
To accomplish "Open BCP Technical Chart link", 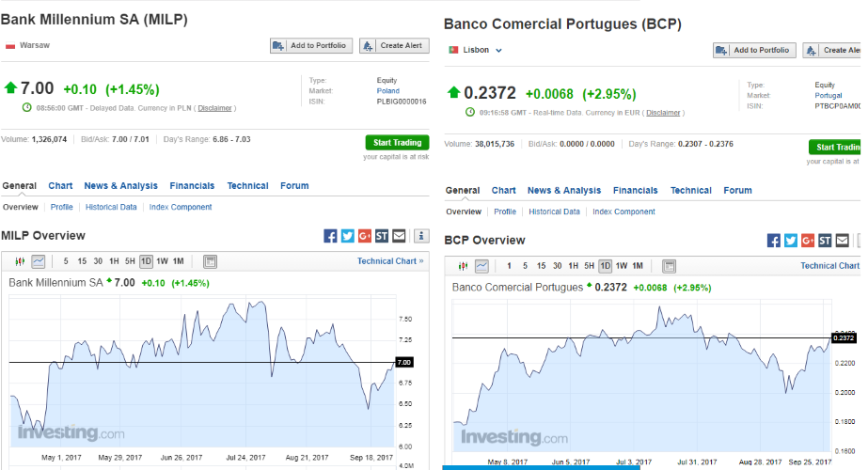I will (x=830, y=266).
